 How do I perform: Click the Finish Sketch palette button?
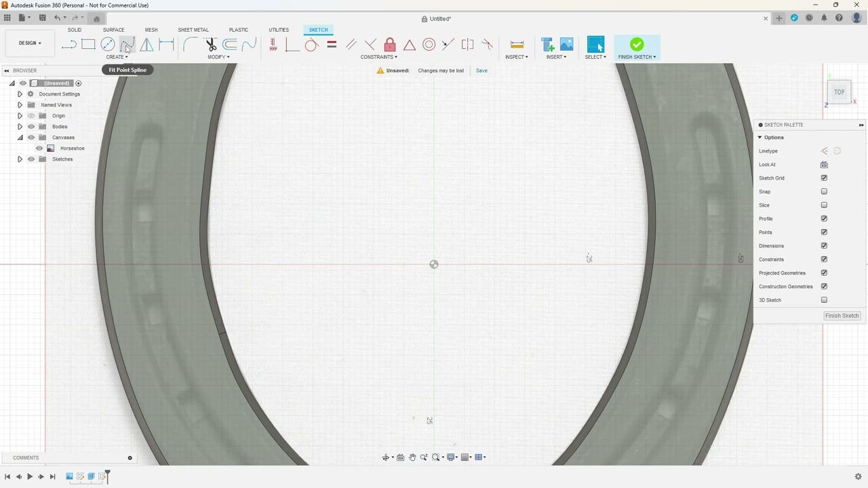point(842,316)
